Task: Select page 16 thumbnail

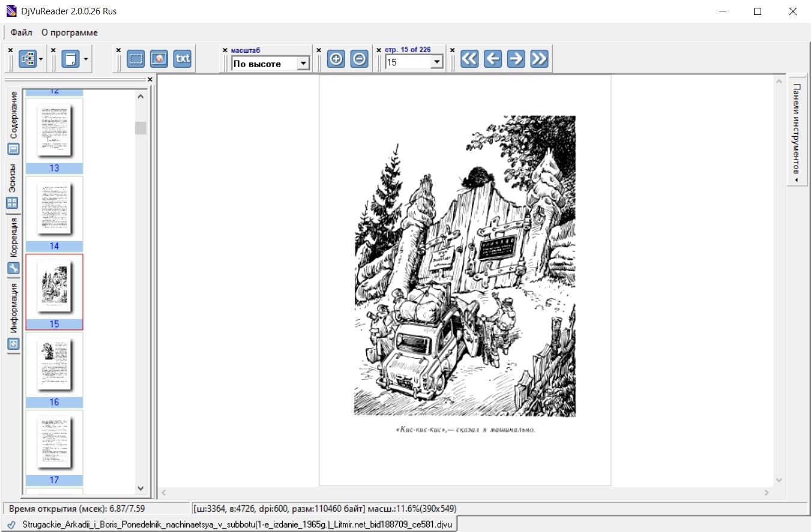Action: pyautogui.click(x=54, y=369)
